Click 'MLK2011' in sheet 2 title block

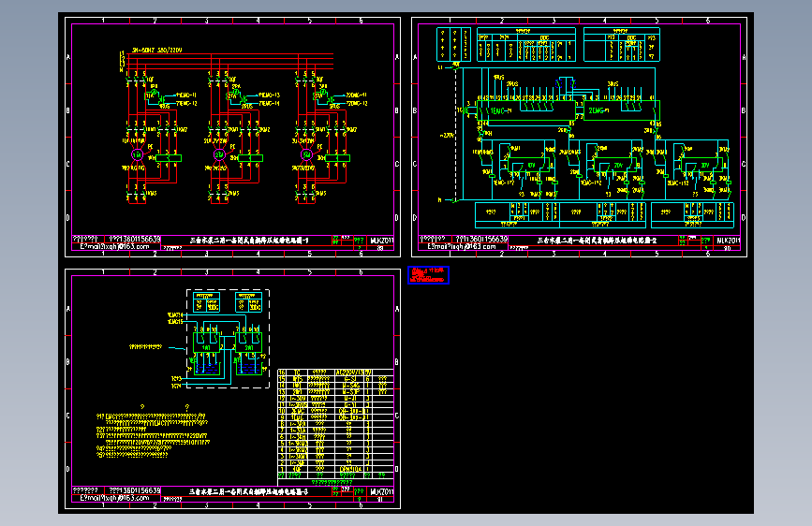(x=728, y=241)
